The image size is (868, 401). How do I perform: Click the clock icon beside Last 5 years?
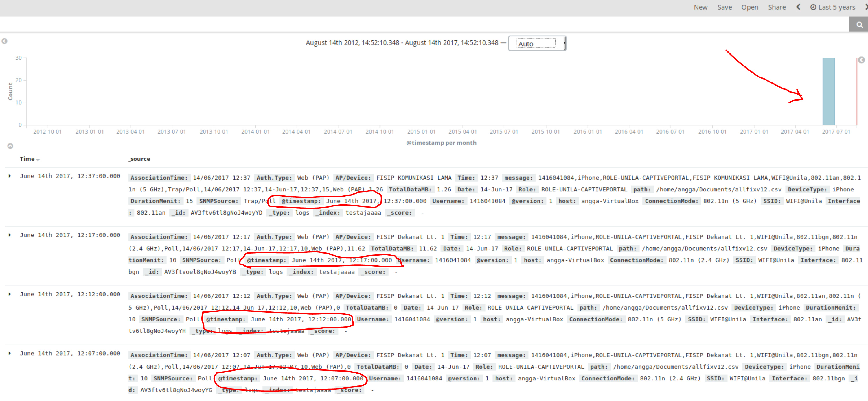click(813, 7)
